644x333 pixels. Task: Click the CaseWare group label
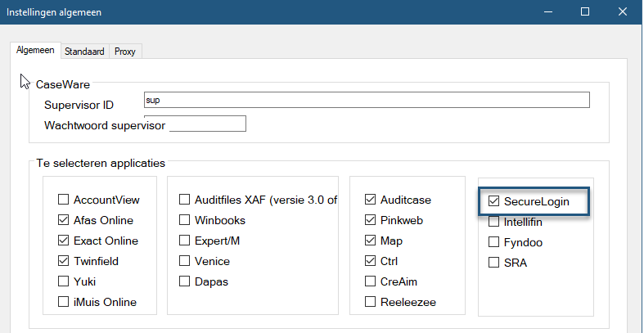[63, 84]
